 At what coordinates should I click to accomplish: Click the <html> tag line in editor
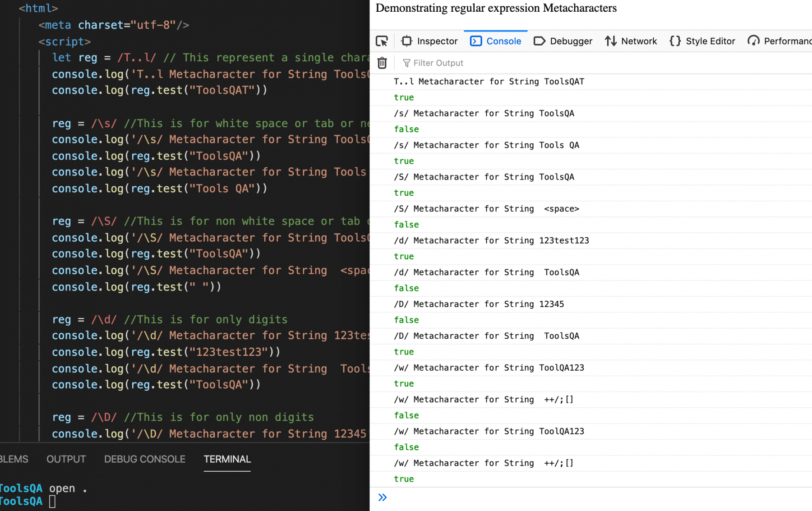(38, 8)
